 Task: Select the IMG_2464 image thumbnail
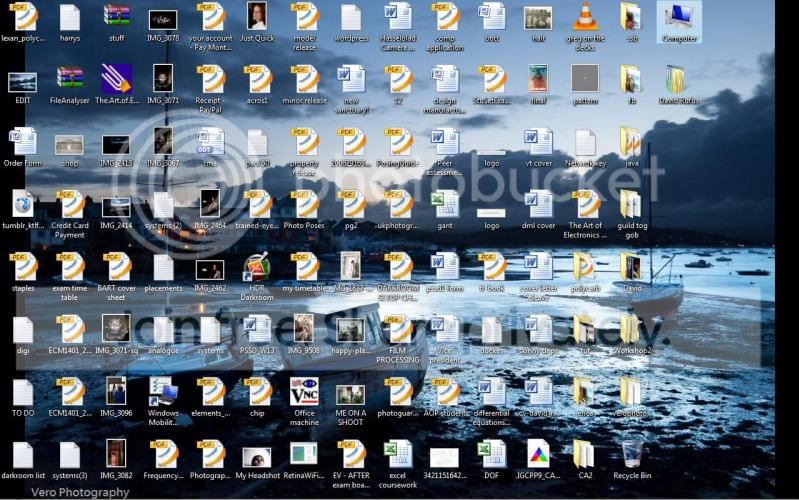(210, 203)
